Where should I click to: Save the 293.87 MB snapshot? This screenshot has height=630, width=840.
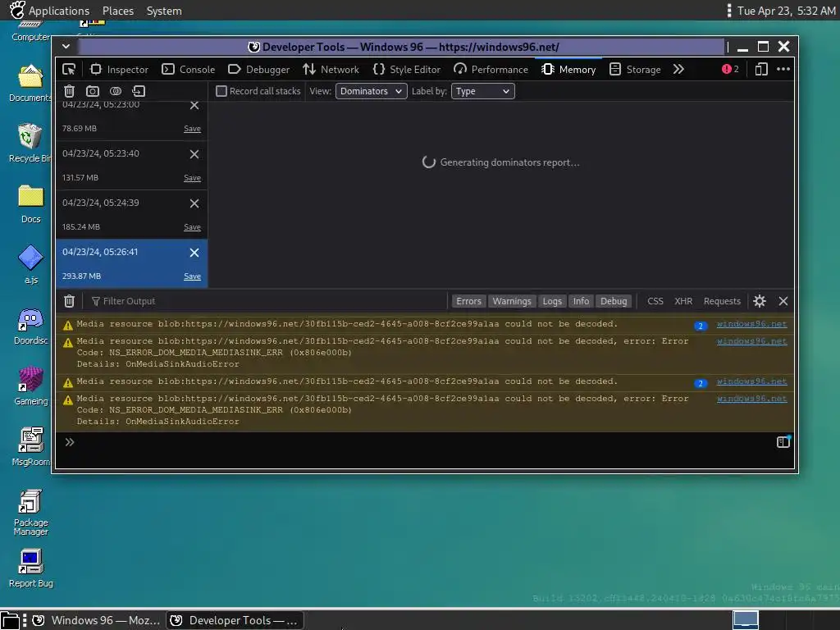coord(192,276)
